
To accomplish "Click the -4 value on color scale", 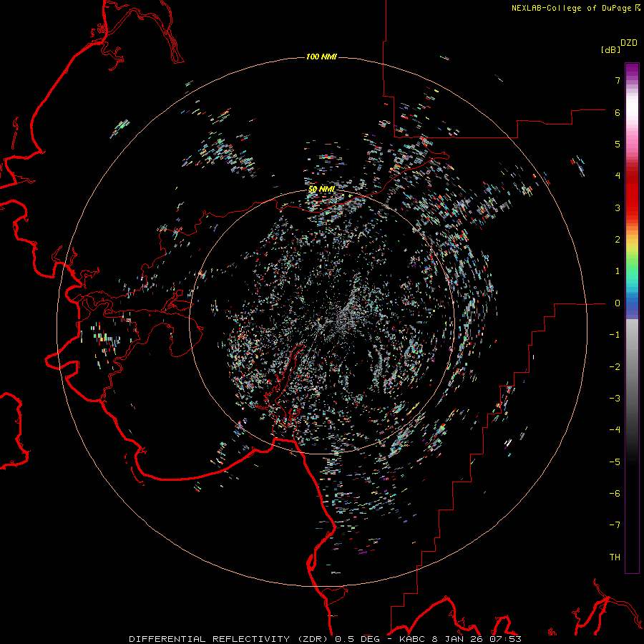I will tap(615, 430).
